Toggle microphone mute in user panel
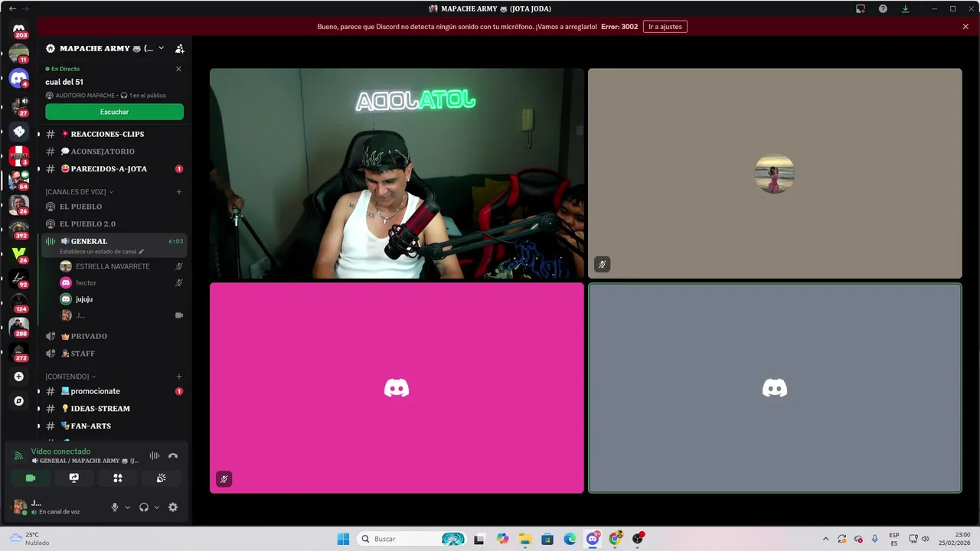Viewport: 980px width, 551px height. [115, 507]
